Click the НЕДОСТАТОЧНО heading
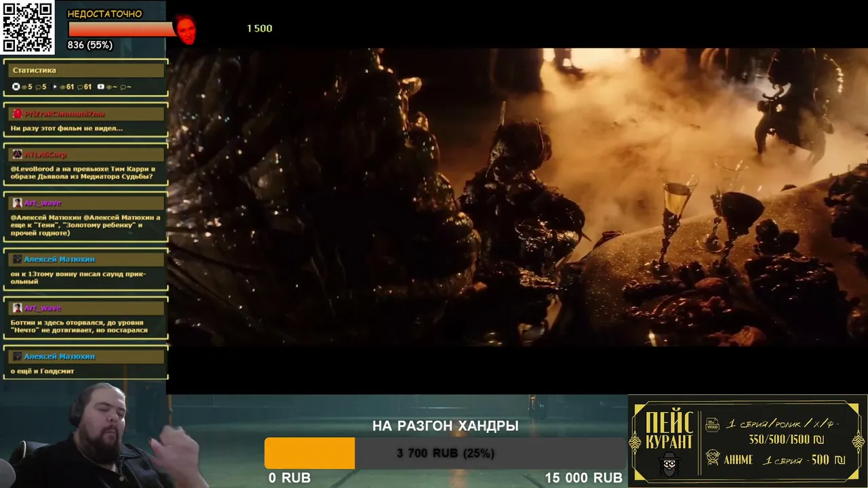The image size is (868, 488). tap(104, 14)
